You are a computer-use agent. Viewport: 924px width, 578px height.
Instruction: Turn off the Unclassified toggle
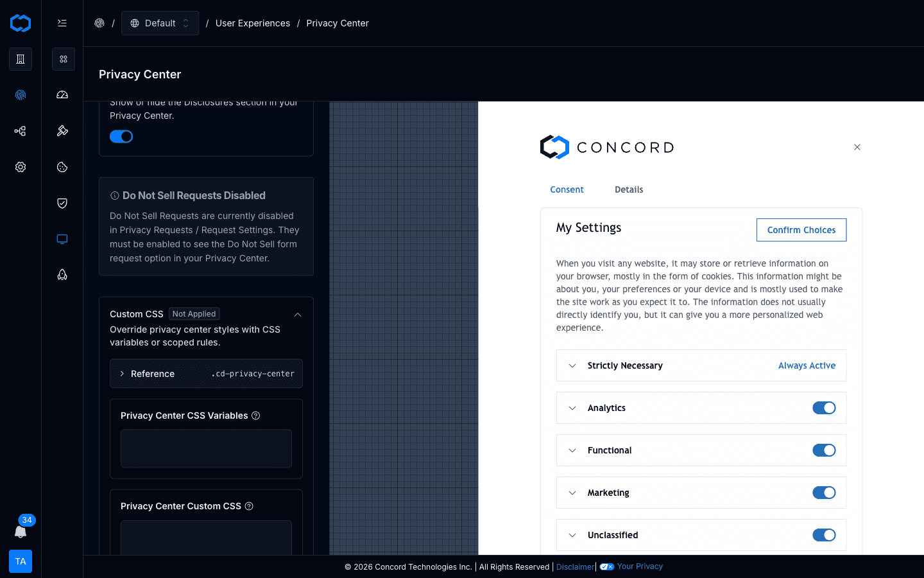(x=824, y=535)
